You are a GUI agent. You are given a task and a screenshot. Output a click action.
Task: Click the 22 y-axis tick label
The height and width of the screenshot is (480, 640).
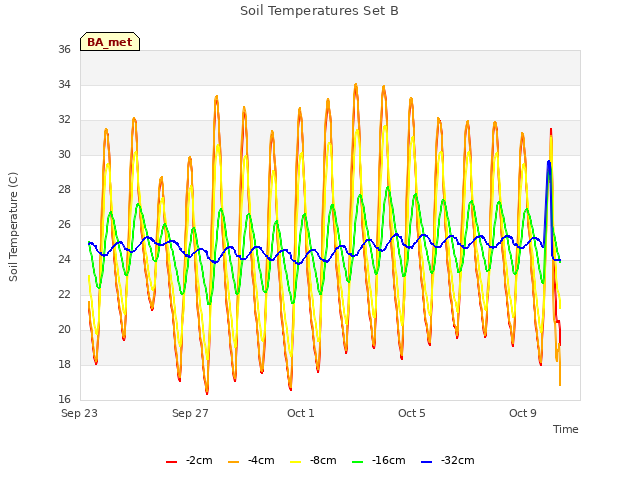(64, 294)
